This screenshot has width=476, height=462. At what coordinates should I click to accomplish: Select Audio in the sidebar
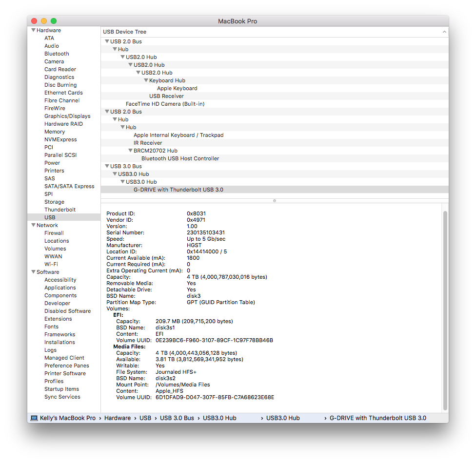[52, 46]
